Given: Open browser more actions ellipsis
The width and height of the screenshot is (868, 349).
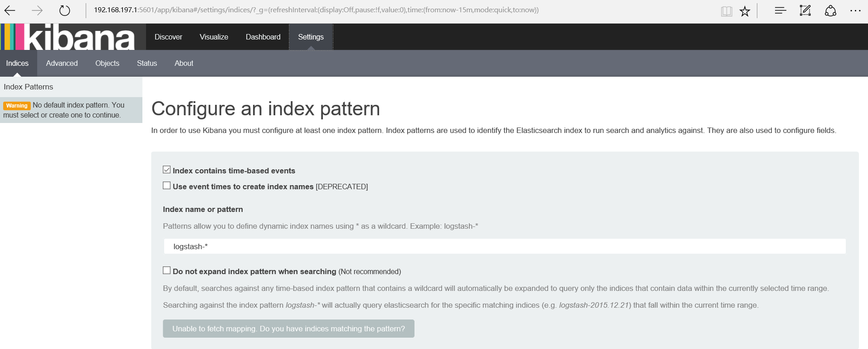Looking at the screenshot, I should pyautogui.click(x=855, y=10).
